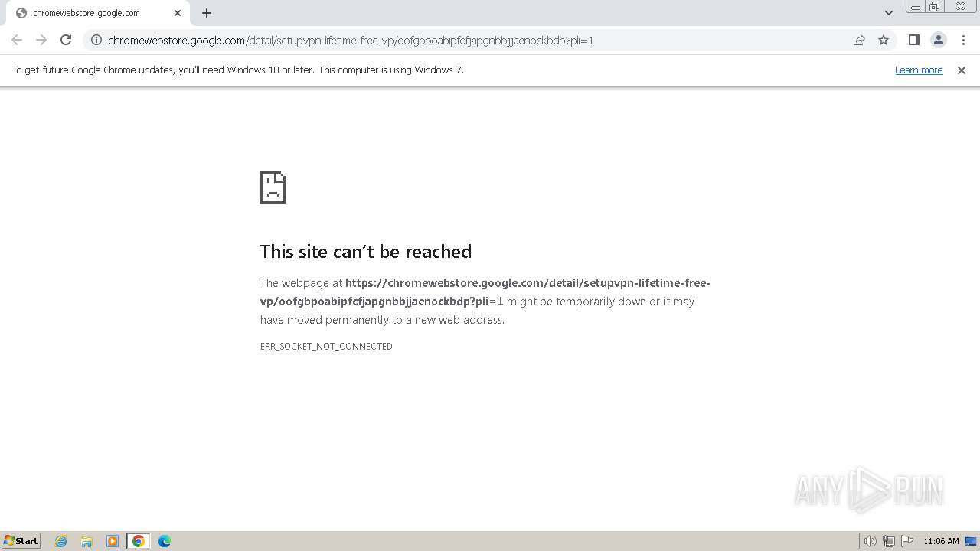This screenshot has height=551, width=980.
Task: Open the profile avatar menu
Action: [x=938, y=40]
